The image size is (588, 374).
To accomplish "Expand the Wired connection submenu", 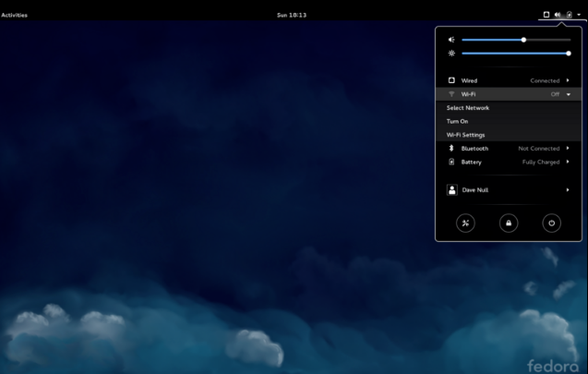I will click(x=568, y=80).
